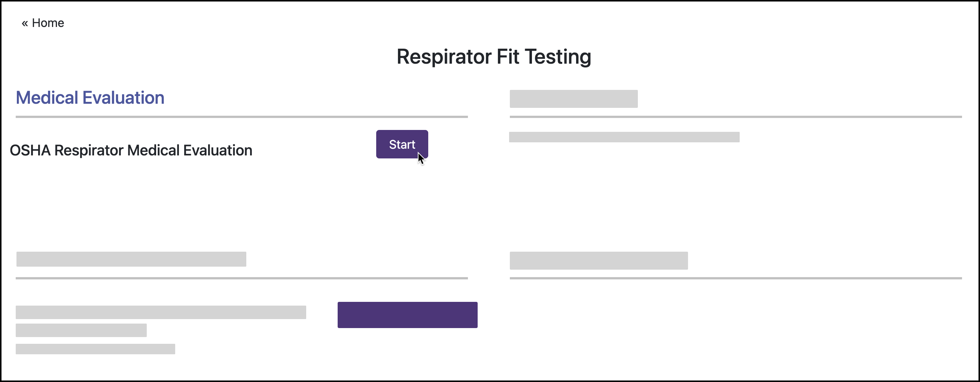The height and width of the screenshot is (382, 980).
Task: Click the divider line under Medical Evaluation
Action: pyautogui.click(x=241, y=116)
